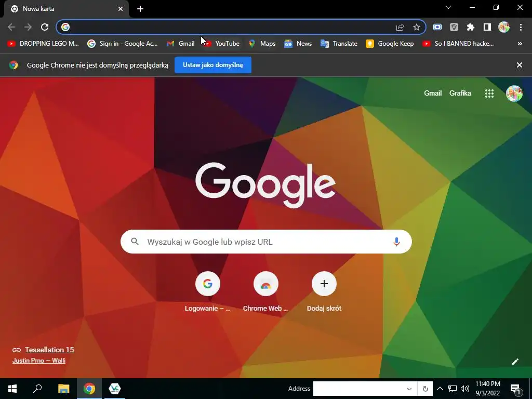
Task: Click Ustaw jako domyślną button
Action: (212, 65)
